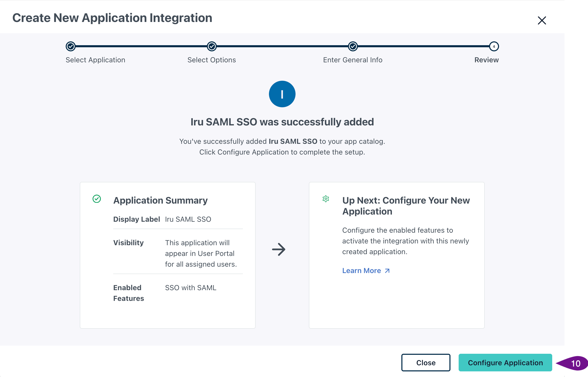
Task: Click the Configure Application button
Action: 505,362
